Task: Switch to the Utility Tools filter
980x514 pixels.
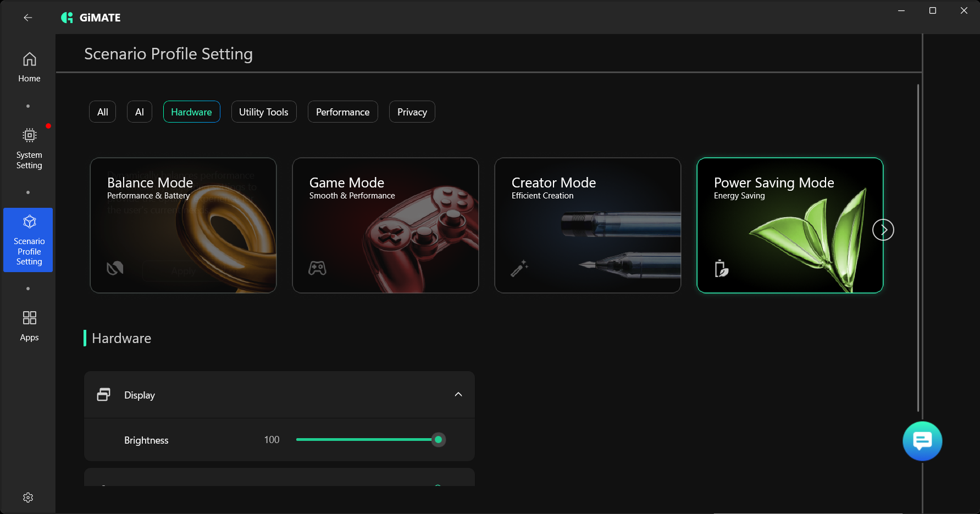Action: 264,112
